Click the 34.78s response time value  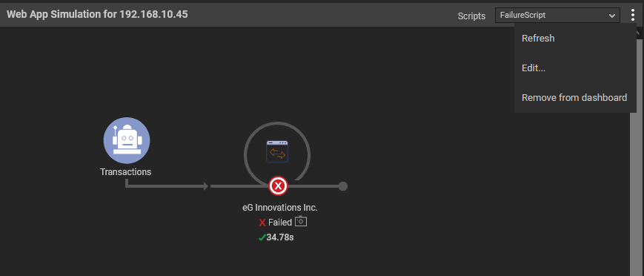(280, 237)
